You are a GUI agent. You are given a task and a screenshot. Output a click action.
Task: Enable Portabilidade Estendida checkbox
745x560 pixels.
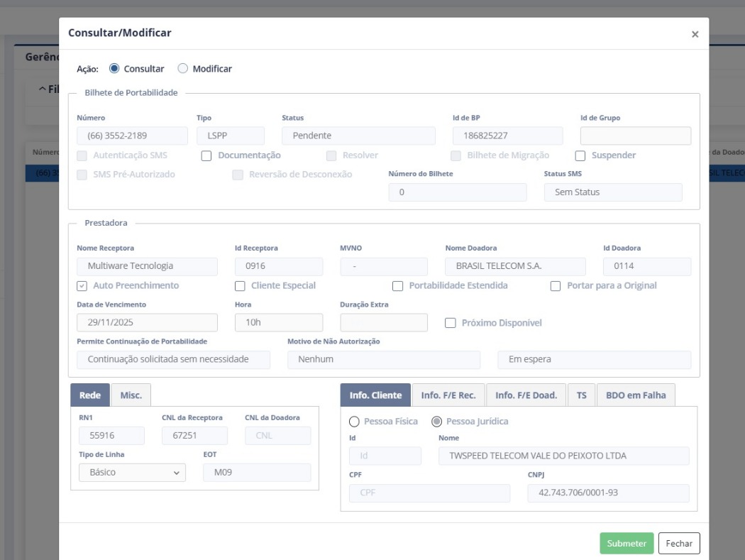pos(398,285)
